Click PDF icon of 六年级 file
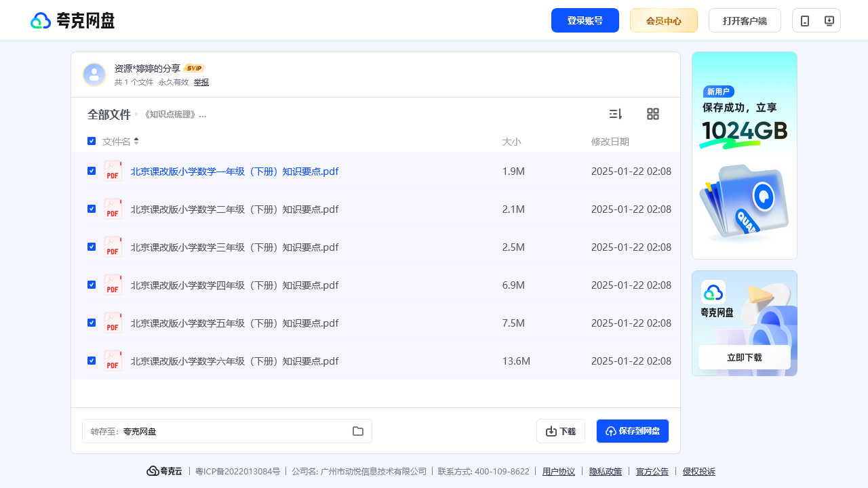The height and width of the screenshot is (488, 868). pyautogui.click(x=113, y=361)
